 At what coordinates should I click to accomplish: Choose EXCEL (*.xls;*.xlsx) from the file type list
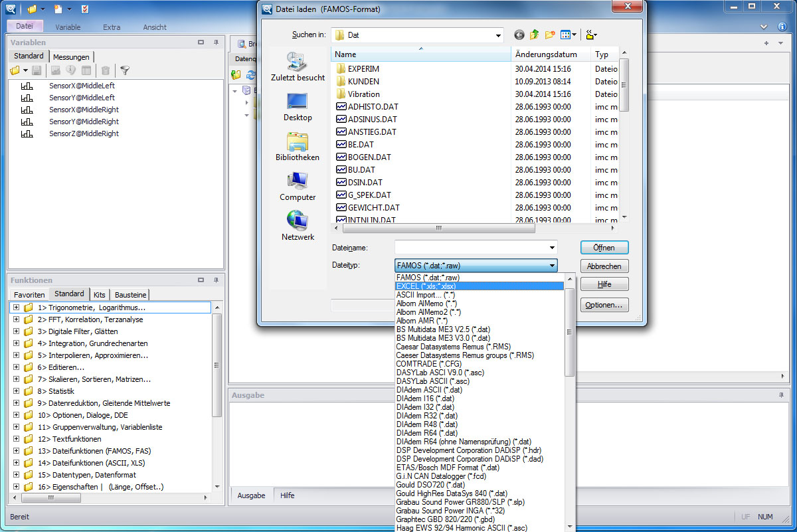coord(479,286)
